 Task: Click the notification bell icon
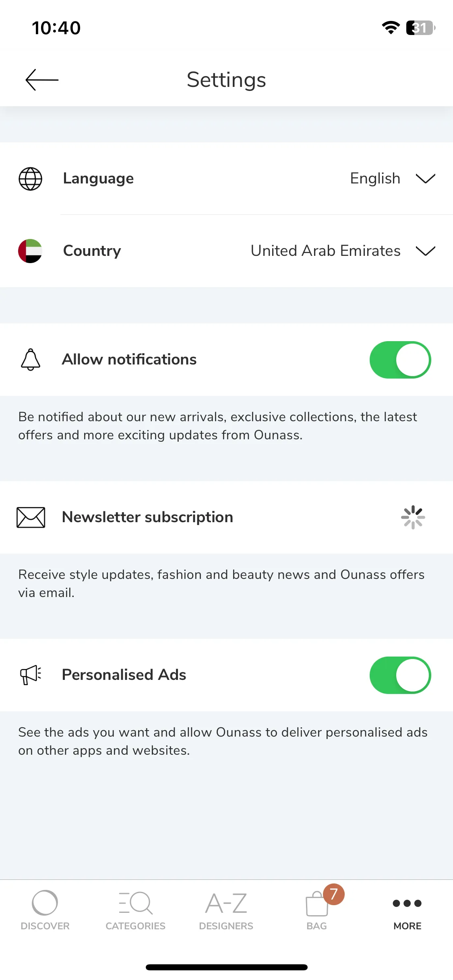pyautogui.click(x=31, y=360)
